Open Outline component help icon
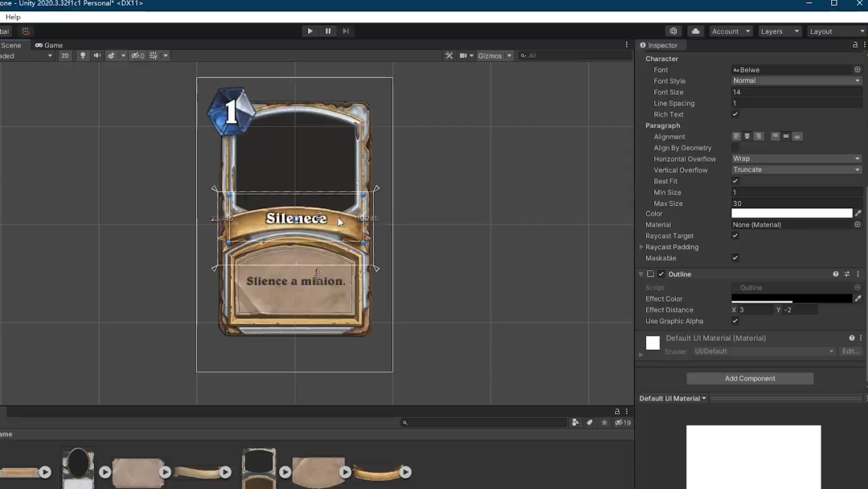This screenshot has height=489, width=868. 836,274
